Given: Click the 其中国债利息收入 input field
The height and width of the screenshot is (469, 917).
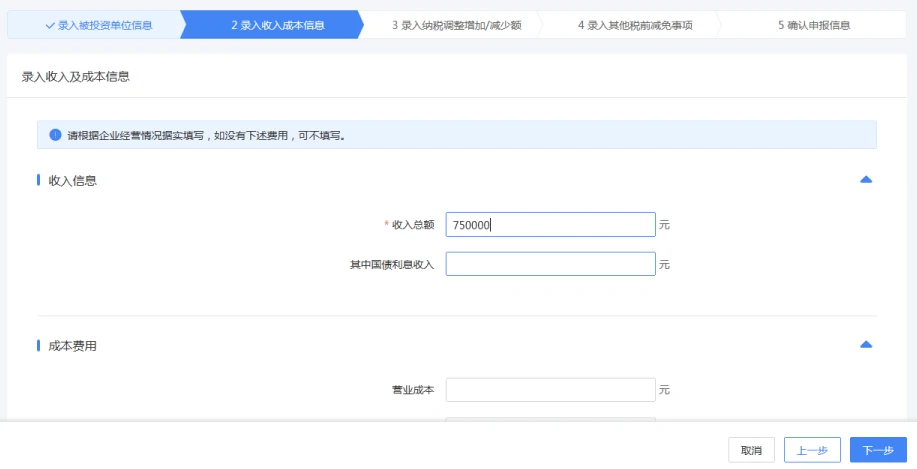Looking at the screenshot, I should (550, 264).
